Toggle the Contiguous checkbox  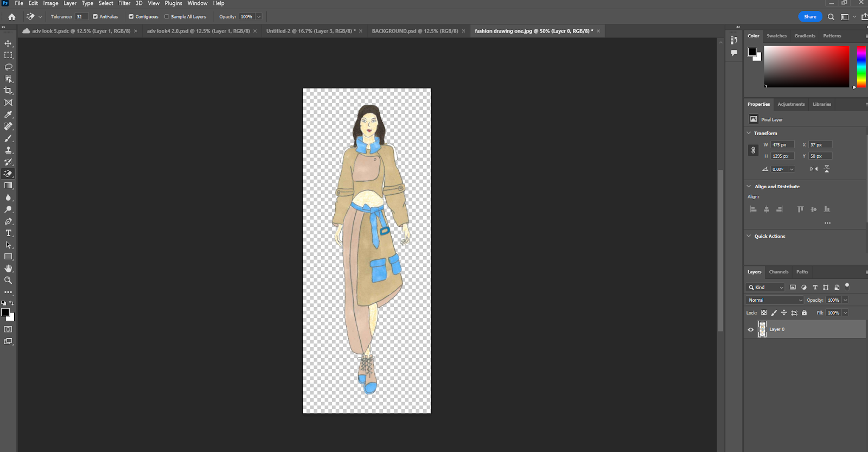click(131, 17)
